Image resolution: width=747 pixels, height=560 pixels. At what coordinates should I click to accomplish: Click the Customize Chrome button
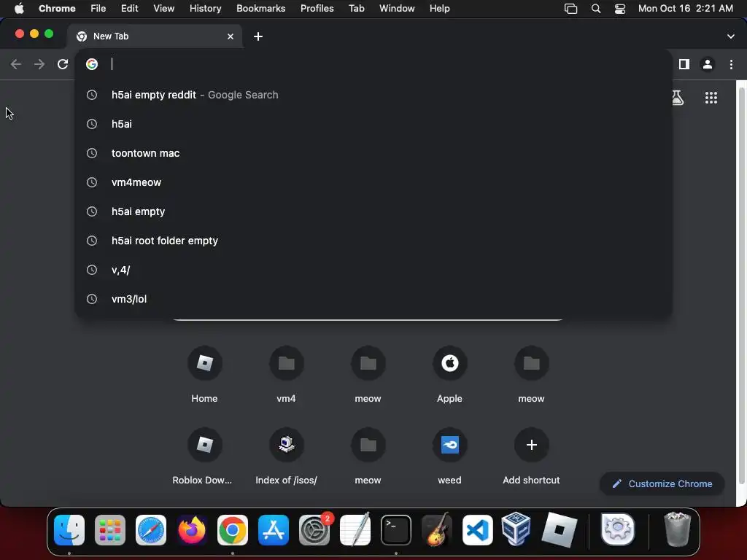click(662, 484)
